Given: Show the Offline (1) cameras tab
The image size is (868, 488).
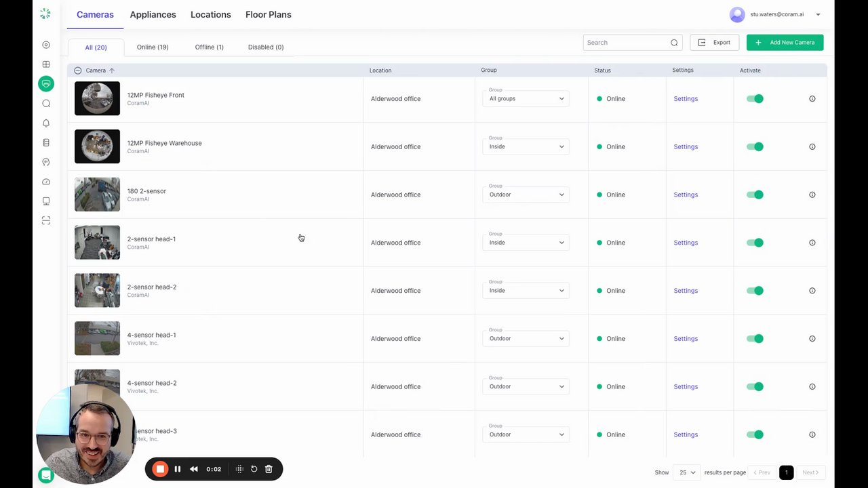Looking at the screenshot, I should click(x=209, y=47).
